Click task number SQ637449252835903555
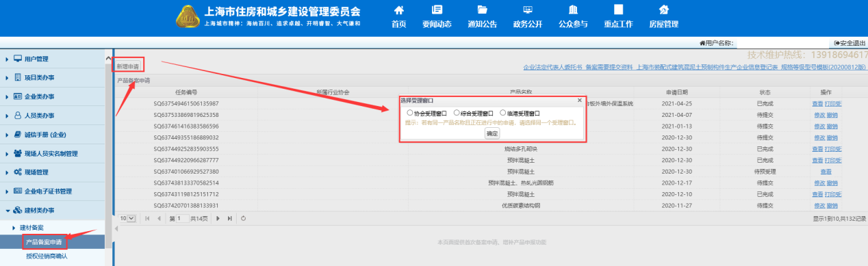 click(x=186, y=148)
